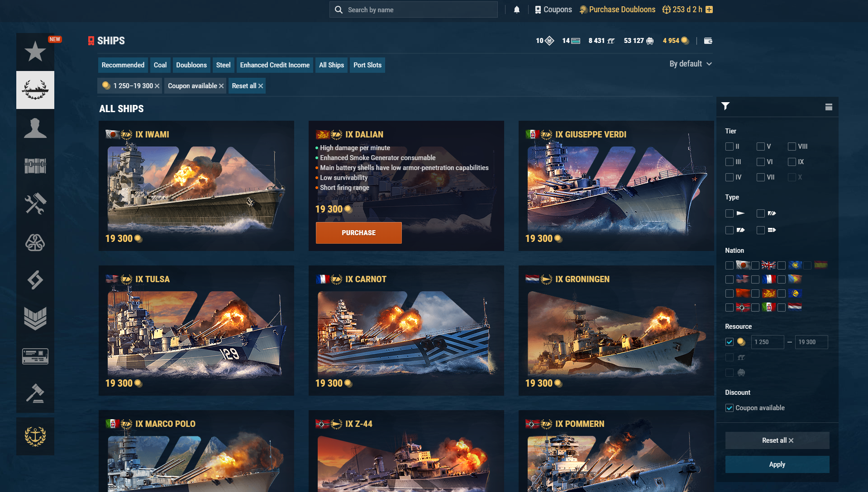The width and height of the screenshot is (868, 492).
Task: Remove the Coupon available filter chip
Action: 221,86
